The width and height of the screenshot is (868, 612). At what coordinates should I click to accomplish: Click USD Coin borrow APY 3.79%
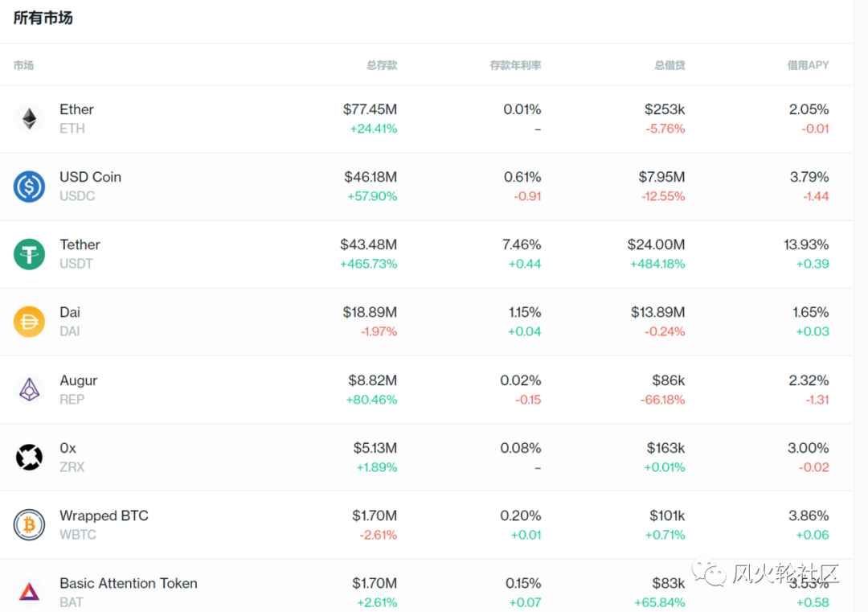(x=809, y=177)
